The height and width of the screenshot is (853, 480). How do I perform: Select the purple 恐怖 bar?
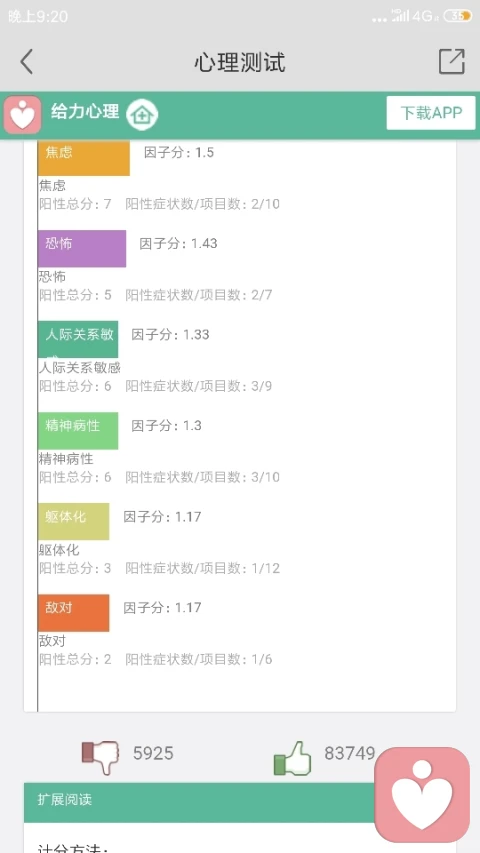point(82,249)
